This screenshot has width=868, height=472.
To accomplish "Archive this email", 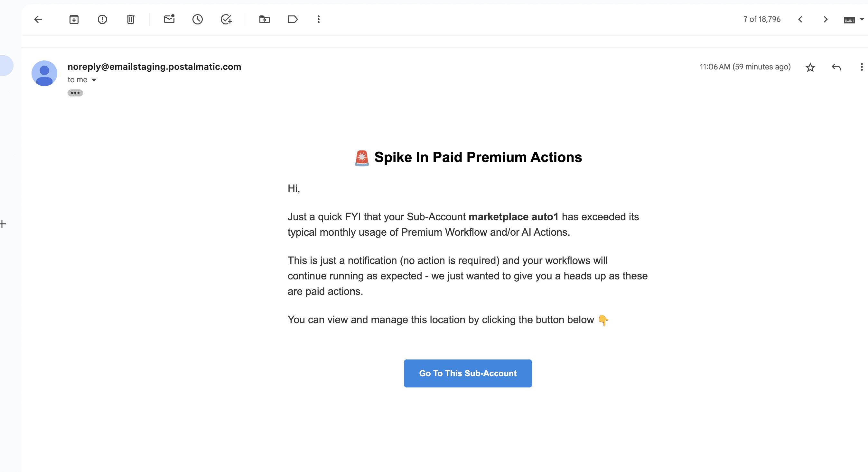I will pyautogui.click(x=74, y=19).
